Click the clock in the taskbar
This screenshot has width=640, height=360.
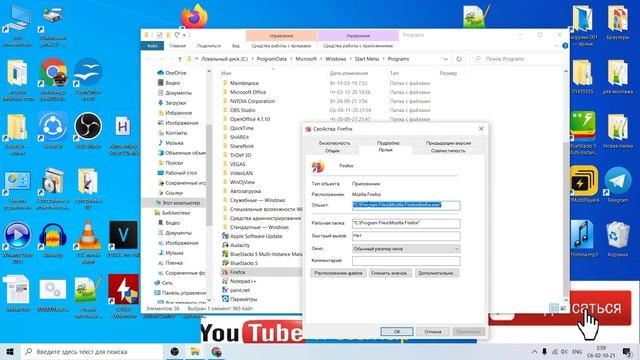[601, 352]
